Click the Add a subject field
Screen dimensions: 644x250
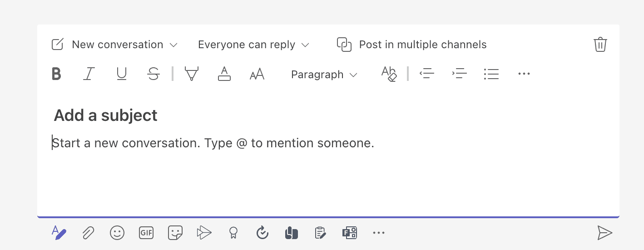tap(106, 115)
